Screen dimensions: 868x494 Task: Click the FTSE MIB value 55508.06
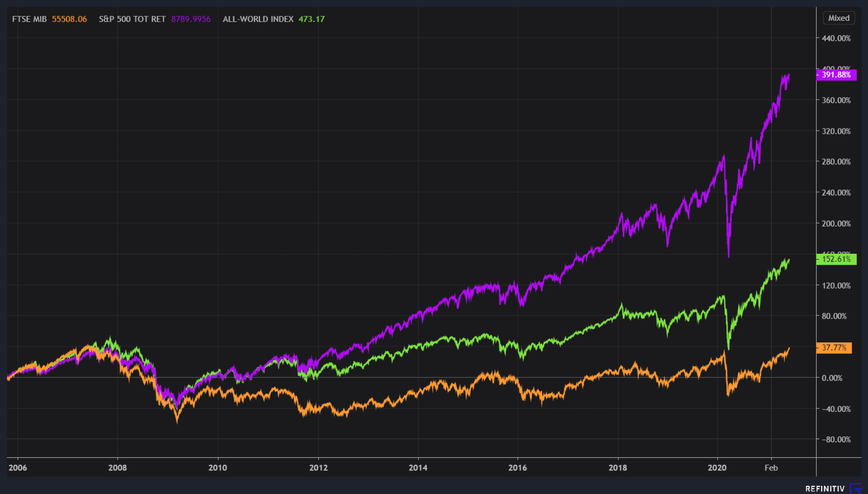click(69, 19)
